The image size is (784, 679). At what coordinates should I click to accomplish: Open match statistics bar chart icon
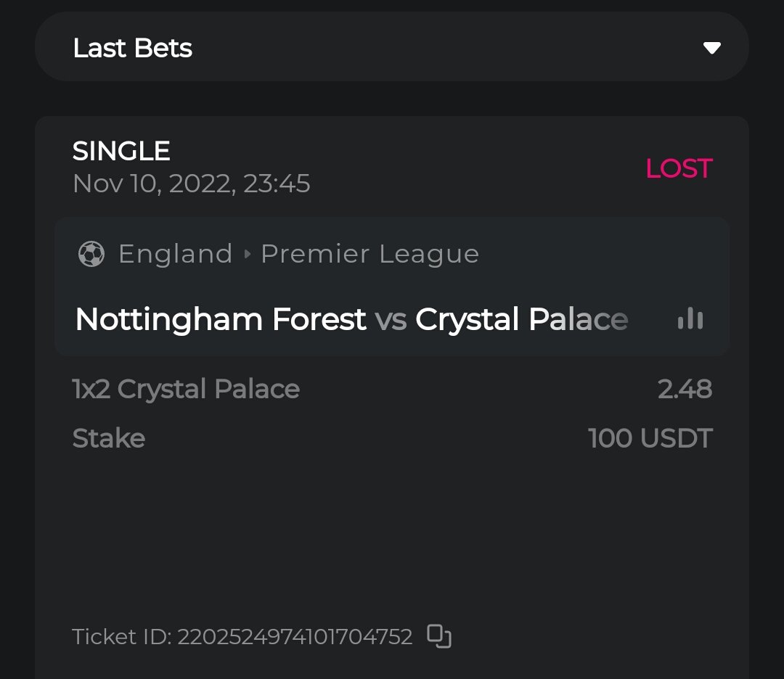tap(690, 319)
